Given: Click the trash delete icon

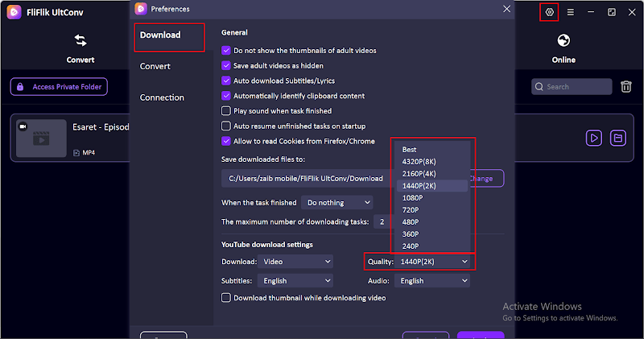Looking at the screenshot, I should (x=626, y=87).
